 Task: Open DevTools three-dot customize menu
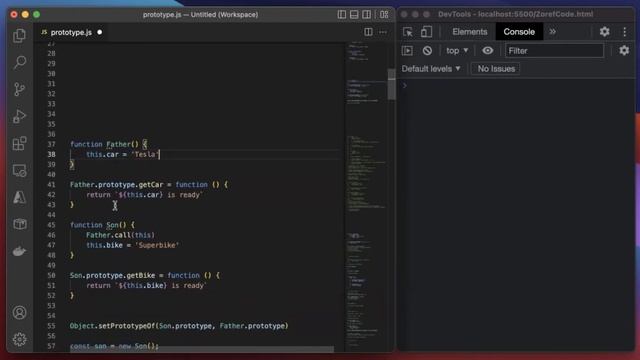[x=624, y=32]
